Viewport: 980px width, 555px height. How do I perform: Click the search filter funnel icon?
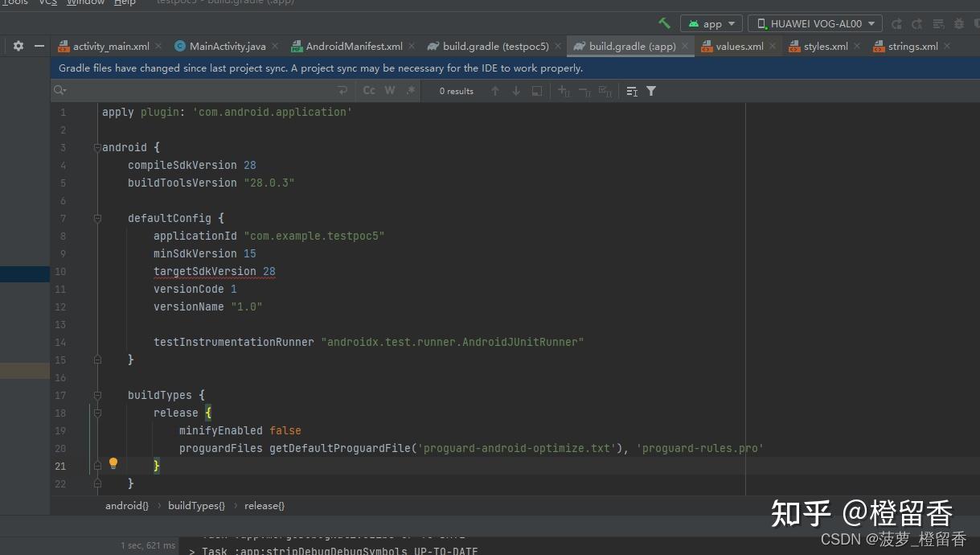pyautogui.click(x=651, y=91)
